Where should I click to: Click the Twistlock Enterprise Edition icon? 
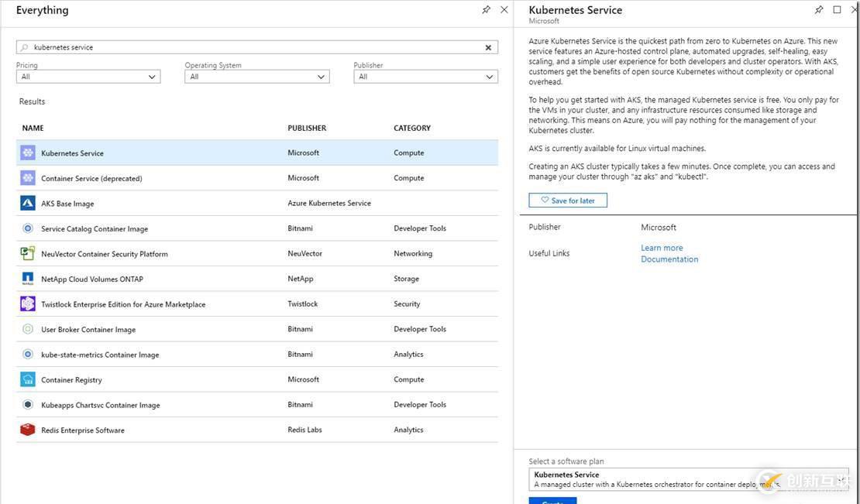(x=28, y=304)
